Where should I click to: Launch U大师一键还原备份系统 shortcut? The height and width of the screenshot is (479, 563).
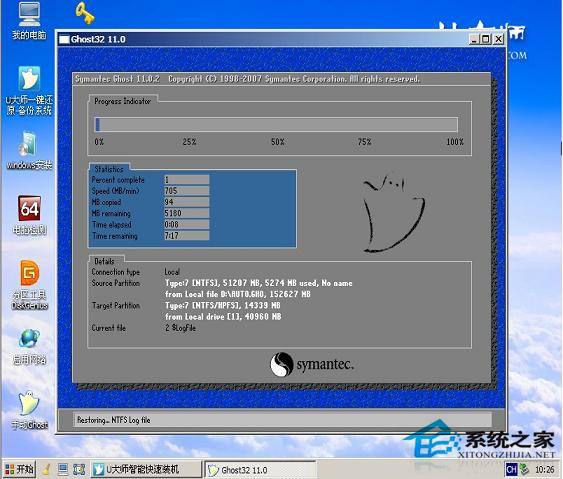click(x=29, y=90)
